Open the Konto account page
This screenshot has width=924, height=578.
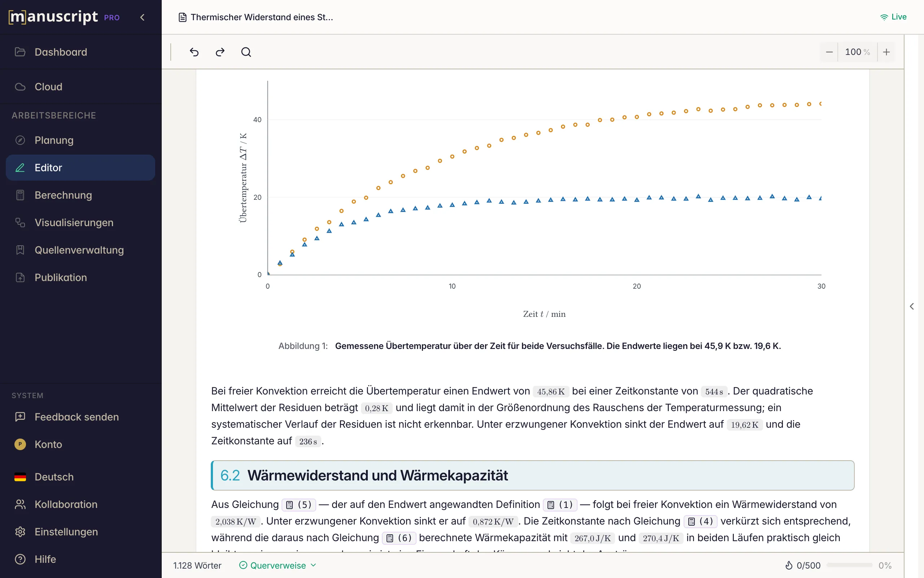point(80,444)
